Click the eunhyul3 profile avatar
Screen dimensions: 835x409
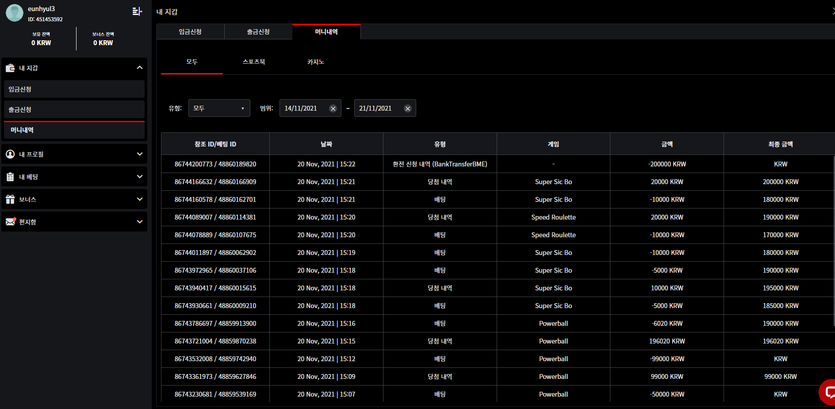(14, 13)
